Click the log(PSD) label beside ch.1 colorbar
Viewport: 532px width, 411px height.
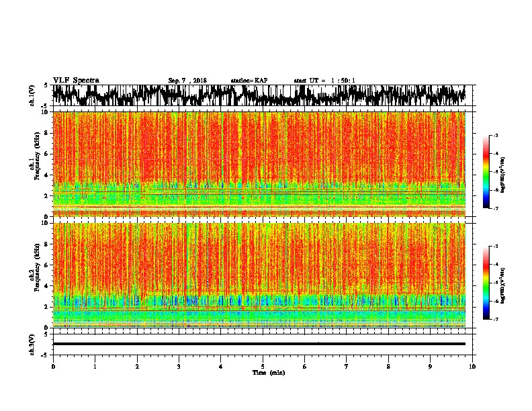click(503, 175)
